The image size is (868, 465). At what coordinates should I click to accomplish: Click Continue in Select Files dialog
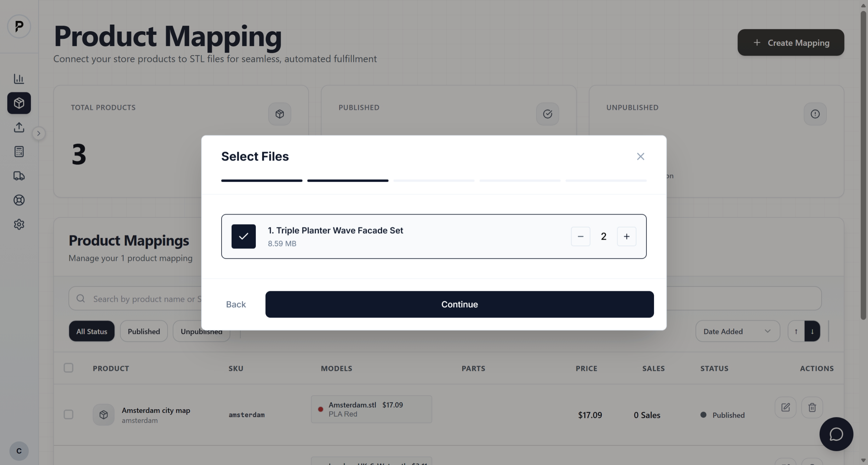(x=460, y=304)
